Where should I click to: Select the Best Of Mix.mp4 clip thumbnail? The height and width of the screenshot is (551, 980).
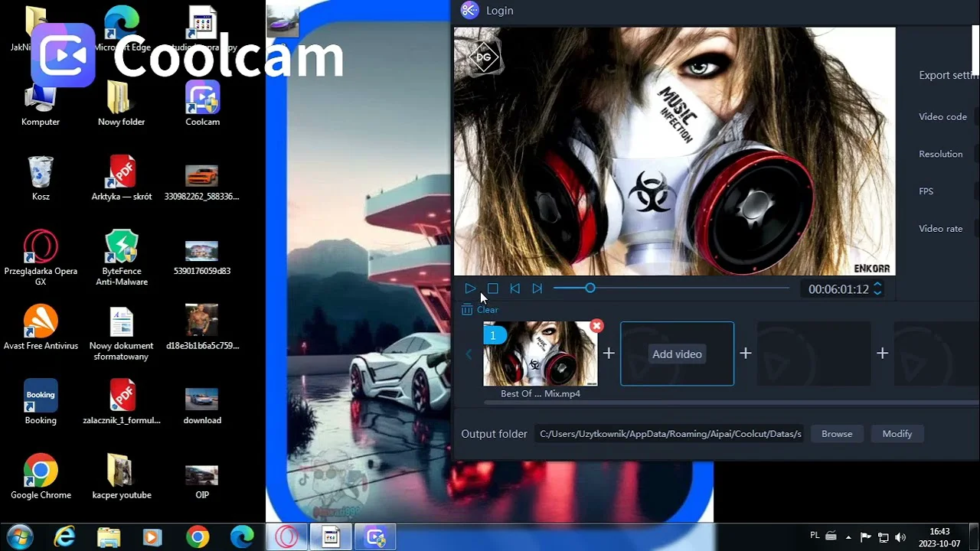click(x=541, y=354)
